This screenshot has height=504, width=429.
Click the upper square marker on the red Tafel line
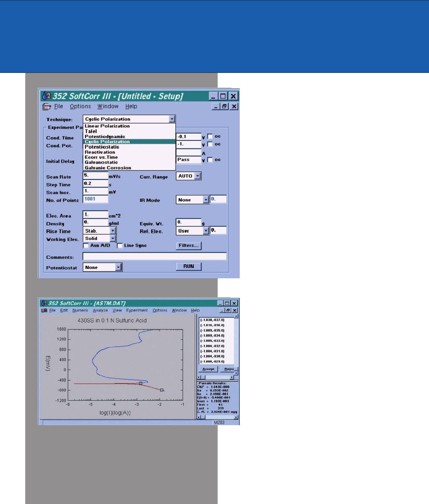[141, 383]
